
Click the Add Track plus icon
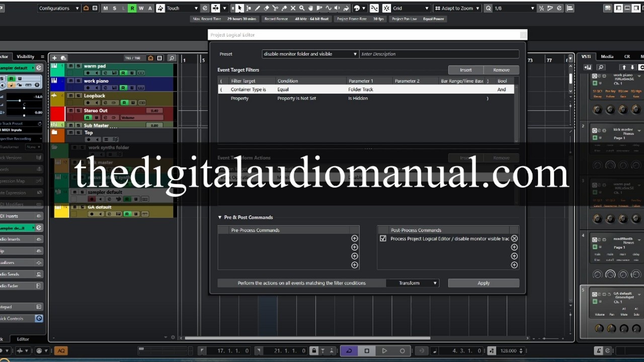click(x=54, y=58)
